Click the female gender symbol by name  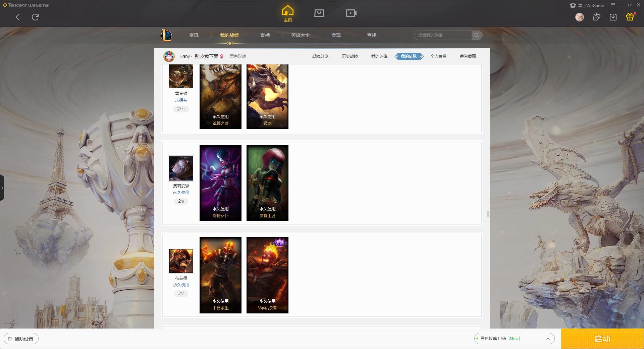[222, 56]
